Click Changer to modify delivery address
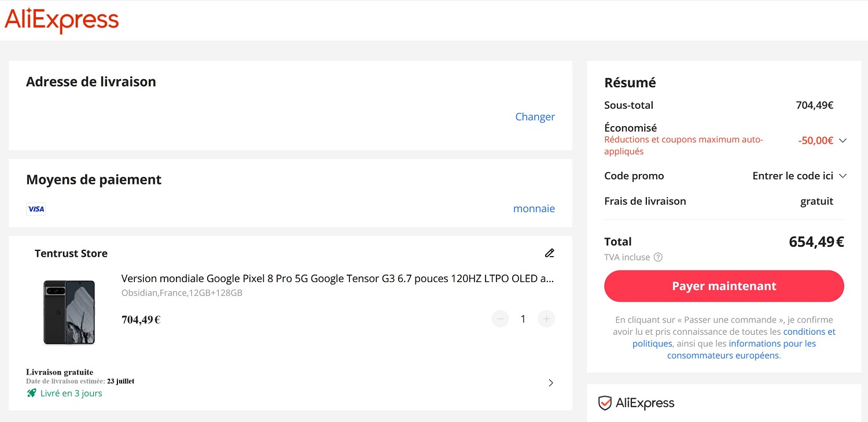Viewport: 868px width, 422px height. point(535,117)
